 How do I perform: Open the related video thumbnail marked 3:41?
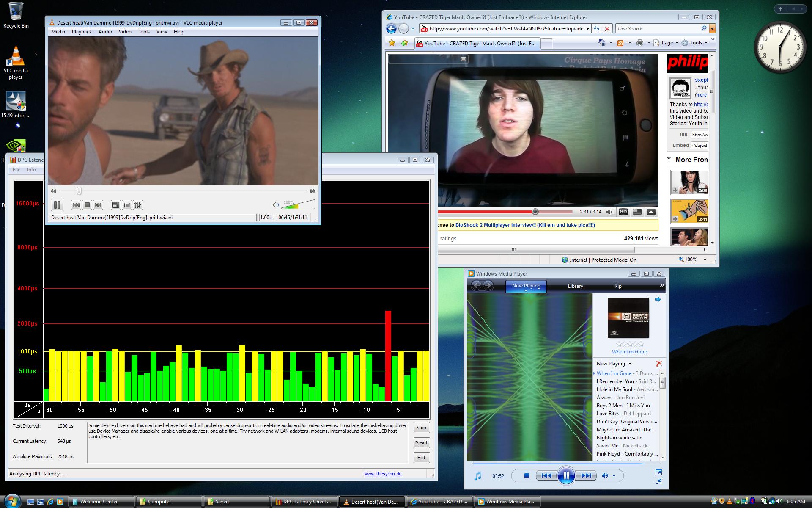(x=689, y=211)
